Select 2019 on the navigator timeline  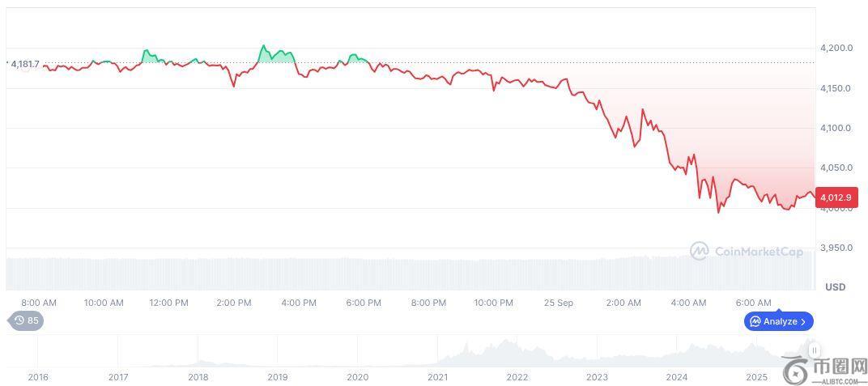[278, 377]
